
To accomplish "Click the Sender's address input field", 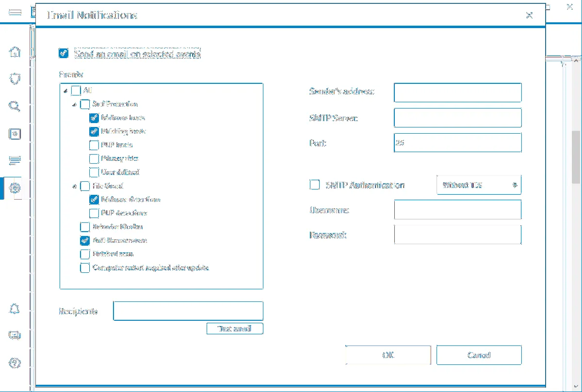I will click(x=458, y=93).
